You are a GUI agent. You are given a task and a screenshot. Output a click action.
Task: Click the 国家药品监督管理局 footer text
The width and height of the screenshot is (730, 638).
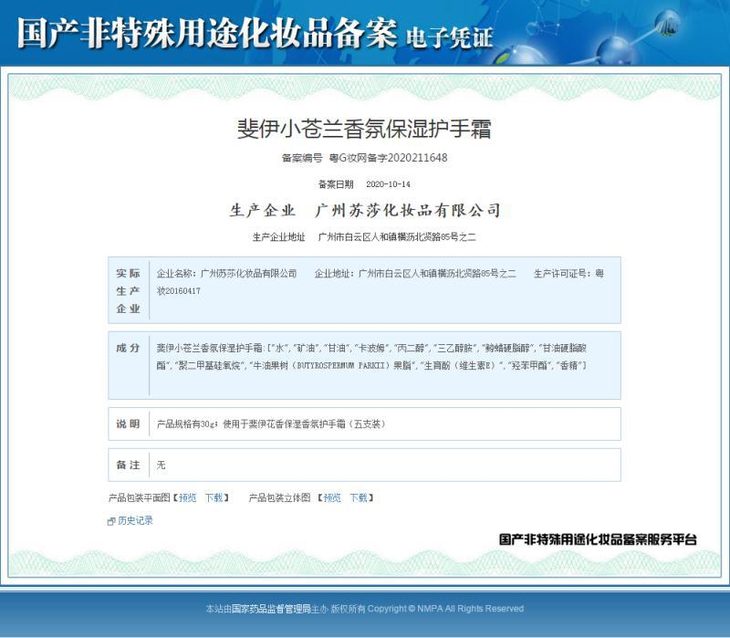(x=271, y=609)
